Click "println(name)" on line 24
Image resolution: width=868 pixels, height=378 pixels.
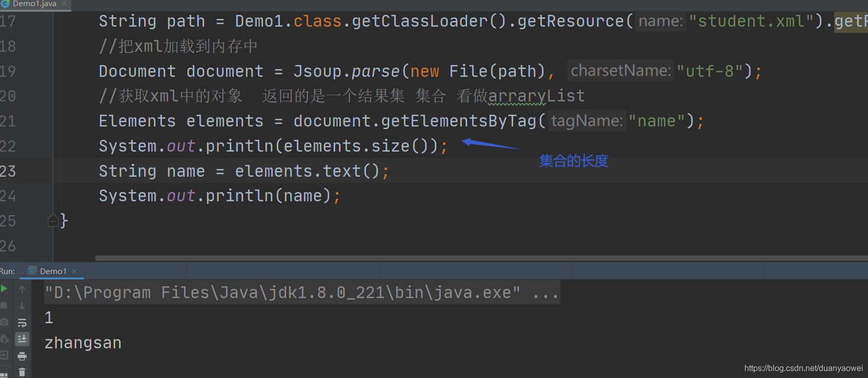[268, 196]
